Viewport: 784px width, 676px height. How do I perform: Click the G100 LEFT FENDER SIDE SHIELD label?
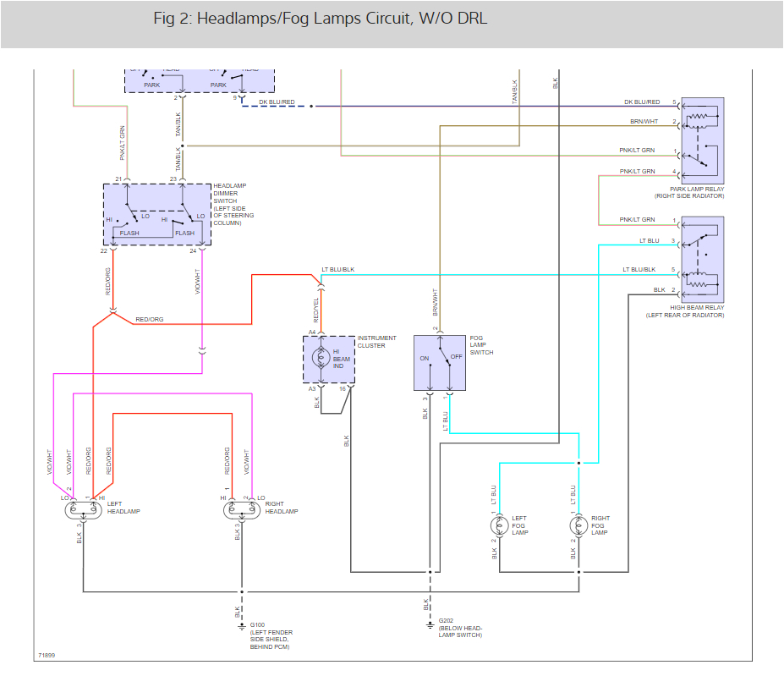click(271, 635)
